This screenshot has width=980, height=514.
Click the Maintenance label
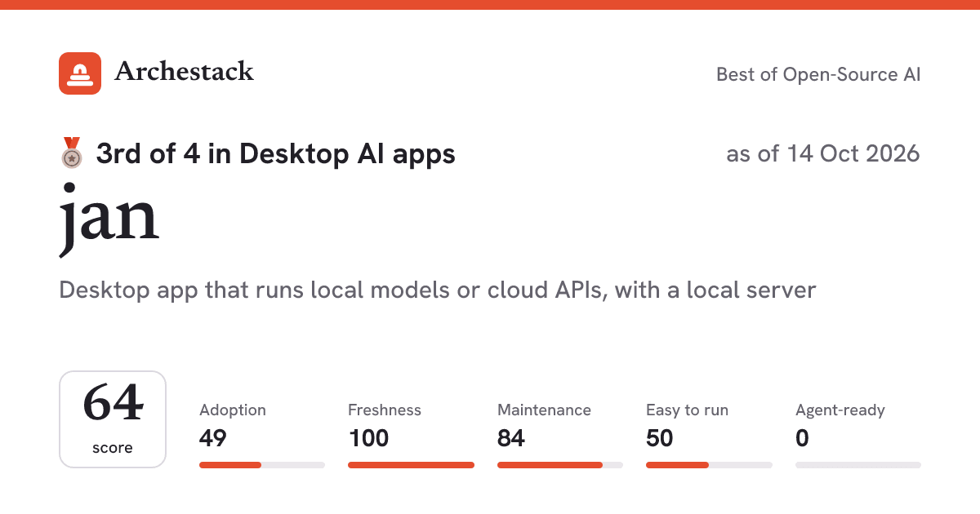544,410
